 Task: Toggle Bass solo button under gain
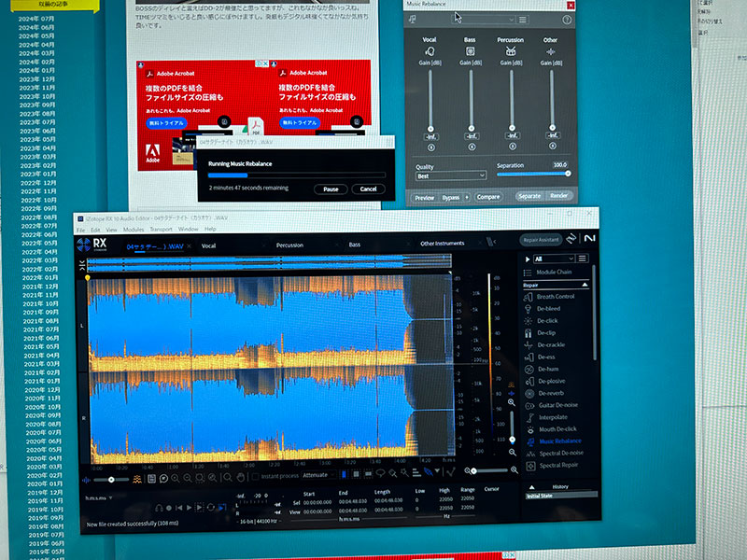[472, 147]
